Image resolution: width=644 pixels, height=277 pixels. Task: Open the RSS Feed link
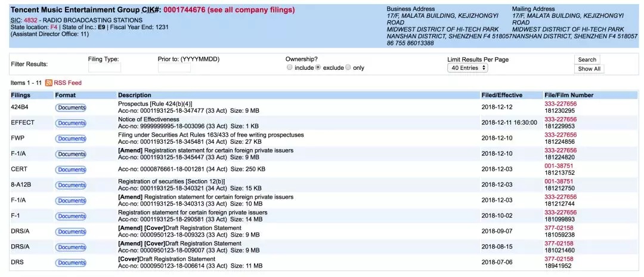pyautogui.click(x=68, y=82)
